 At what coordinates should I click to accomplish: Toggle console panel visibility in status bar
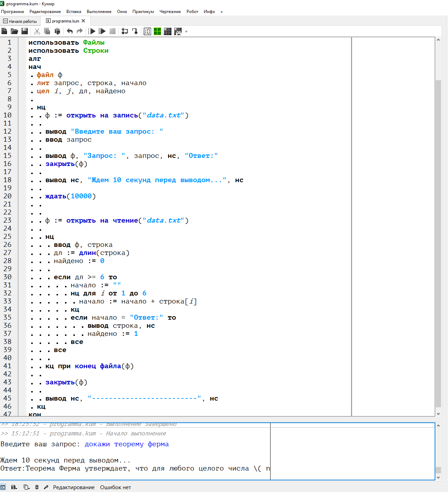pos(3,487)
